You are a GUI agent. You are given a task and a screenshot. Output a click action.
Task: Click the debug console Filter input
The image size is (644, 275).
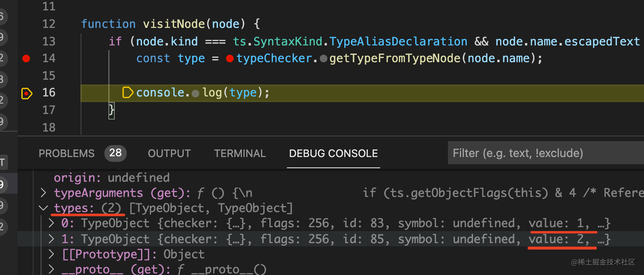point(542,153)
